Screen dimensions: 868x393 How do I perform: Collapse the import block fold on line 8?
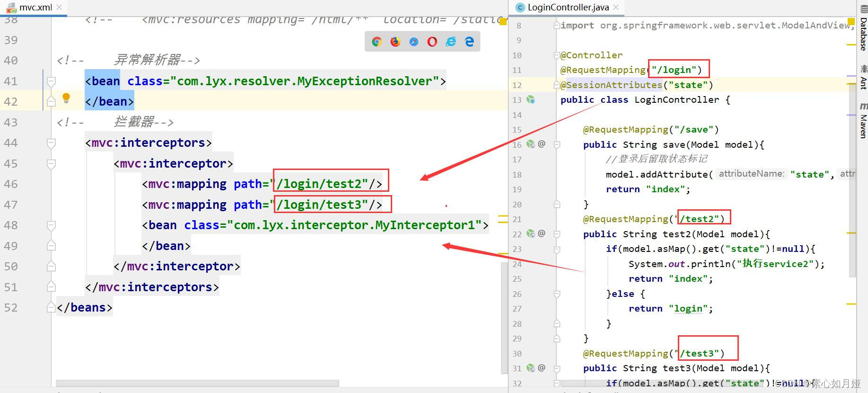[x=557, y=25]
